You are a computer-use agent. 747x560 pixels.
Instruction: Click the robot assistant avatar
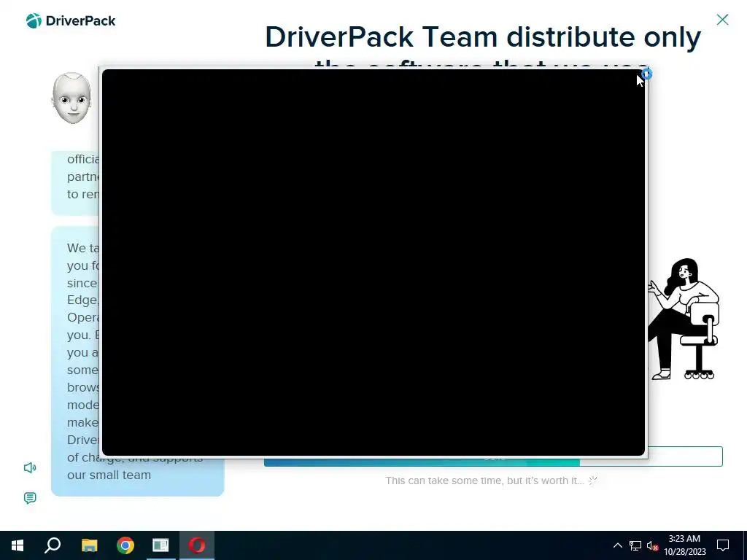[x=71, y=98]
